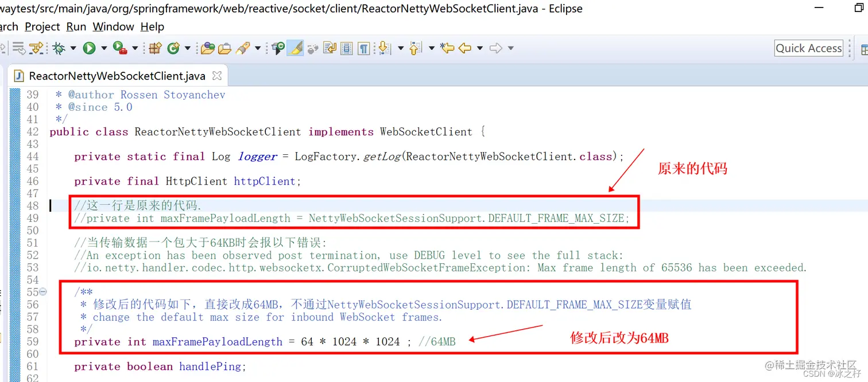Click the Back navigation arrow
Image resolution: width=868 pixels, height=382 pixels.
[465, 48]
